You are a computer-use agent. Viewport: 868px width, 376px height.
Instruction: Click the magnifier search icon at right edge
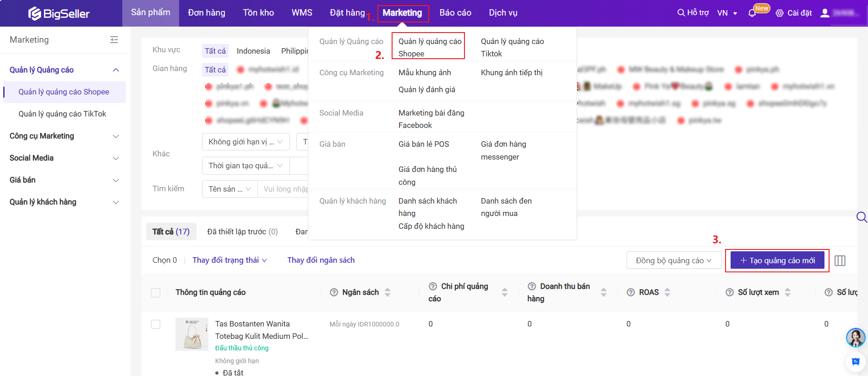(862, 217)
